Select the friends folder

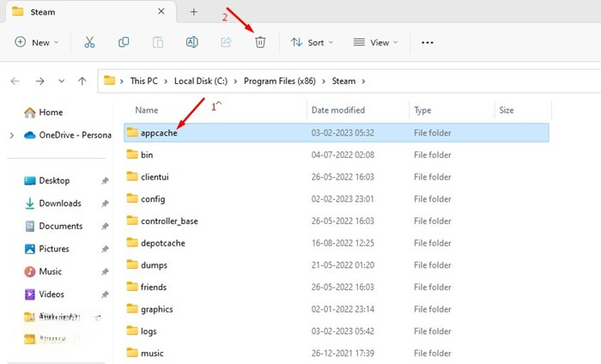[337, 287]
